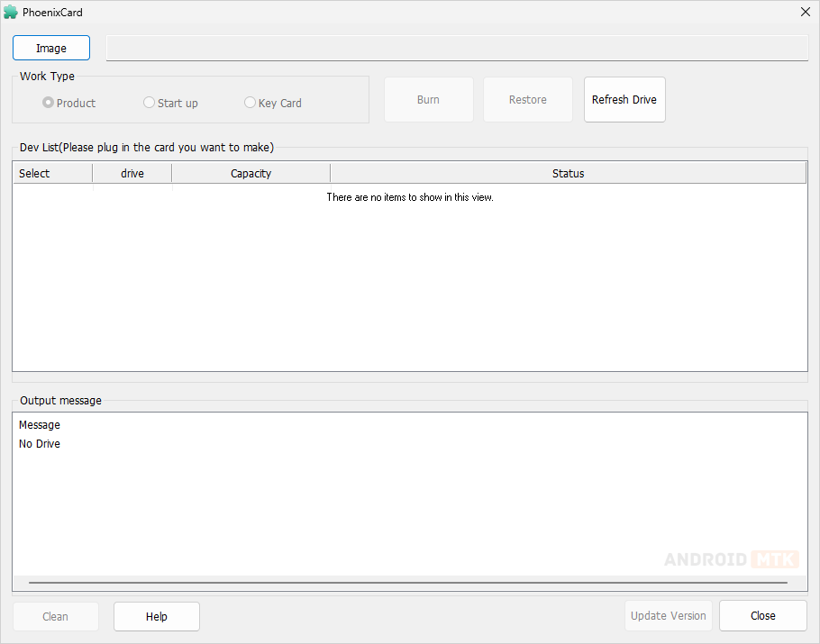Sort by the drive column header
This screenshot has width=820, height=644.
coord(132,173)
